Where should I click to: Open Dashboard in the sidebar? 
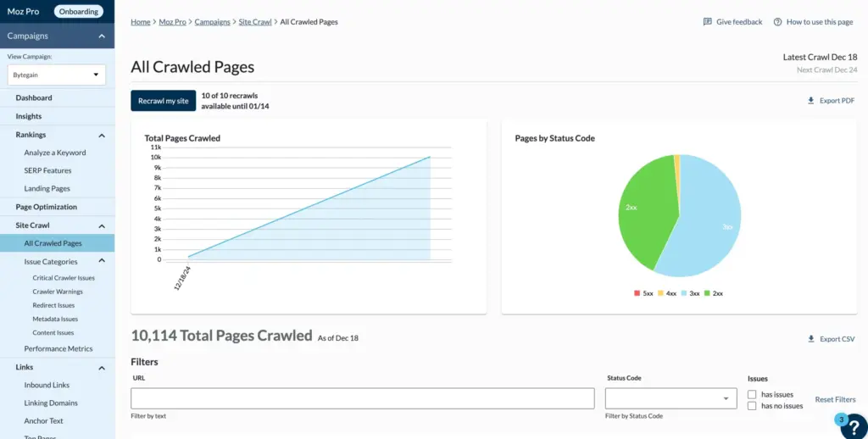pos(34,97)
